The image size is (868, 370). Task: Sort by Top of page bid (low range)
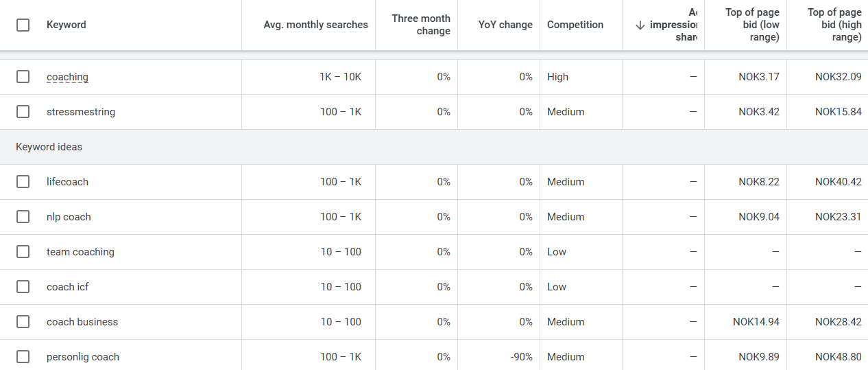click(752, 25)
